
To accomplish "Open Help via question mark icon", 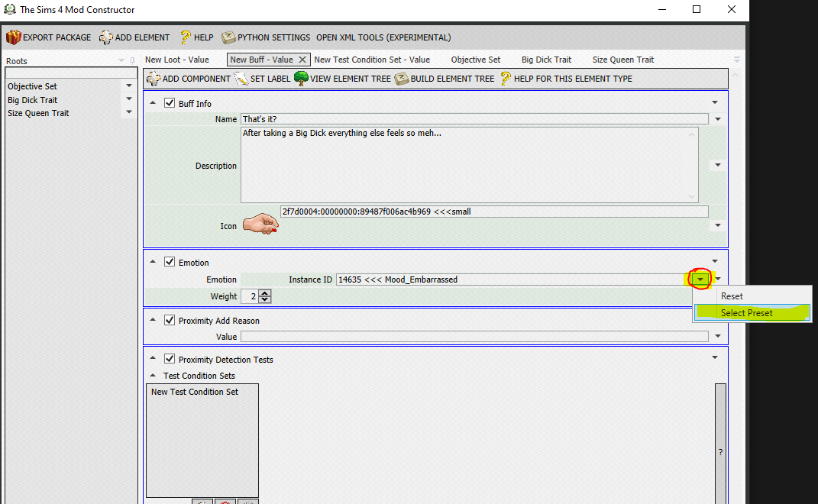I will click(185, 37).
